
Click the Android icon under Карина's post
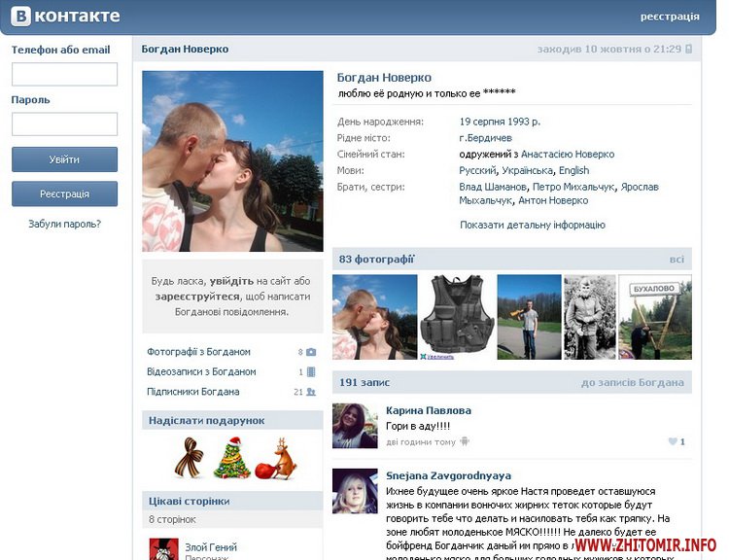(x=465, y=441)
